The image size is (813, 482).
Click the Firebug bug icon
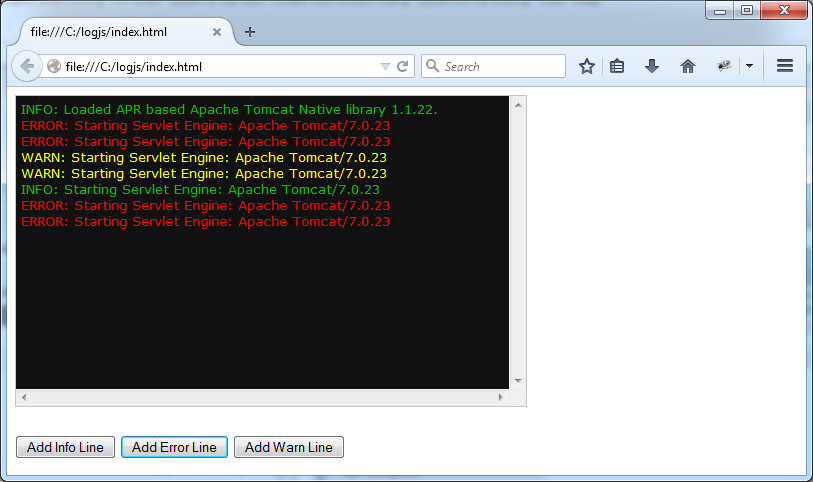(x=724, y=66)
